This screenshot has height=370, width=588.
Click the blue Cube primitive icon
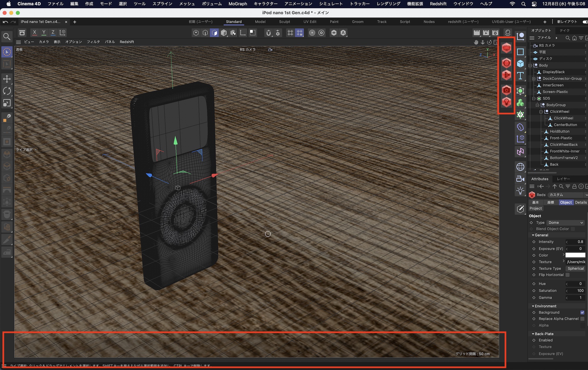click(x=520, y=64)
